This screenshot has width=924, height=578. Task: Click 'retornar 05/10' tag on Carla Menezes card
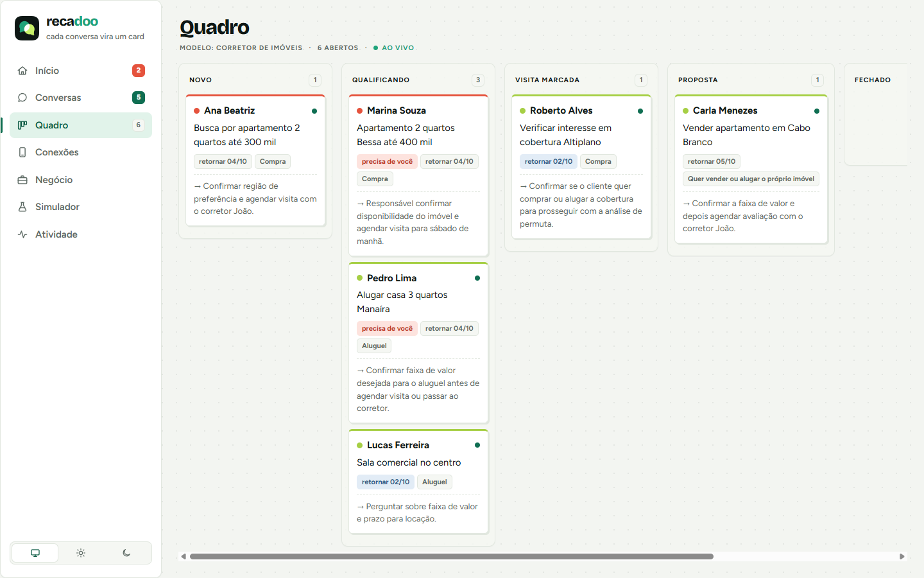click(x=712, y=162)
